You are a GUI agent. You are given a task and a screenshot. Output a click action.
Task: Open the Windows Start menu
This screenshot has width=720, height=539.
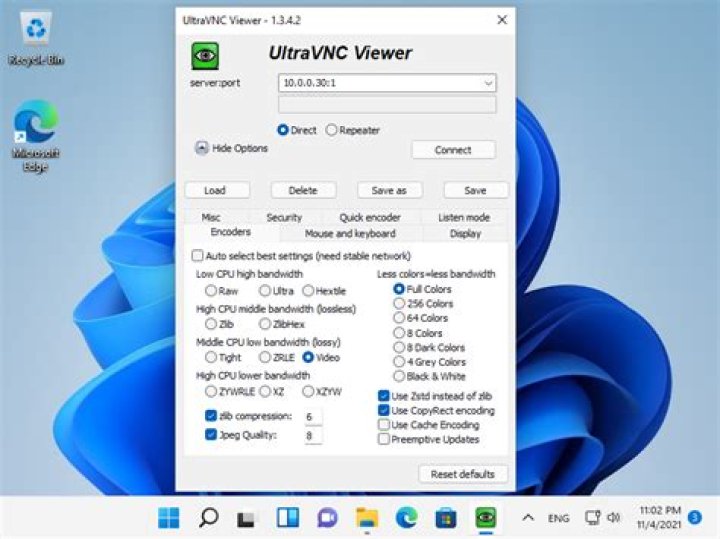(x=169, y=517)
